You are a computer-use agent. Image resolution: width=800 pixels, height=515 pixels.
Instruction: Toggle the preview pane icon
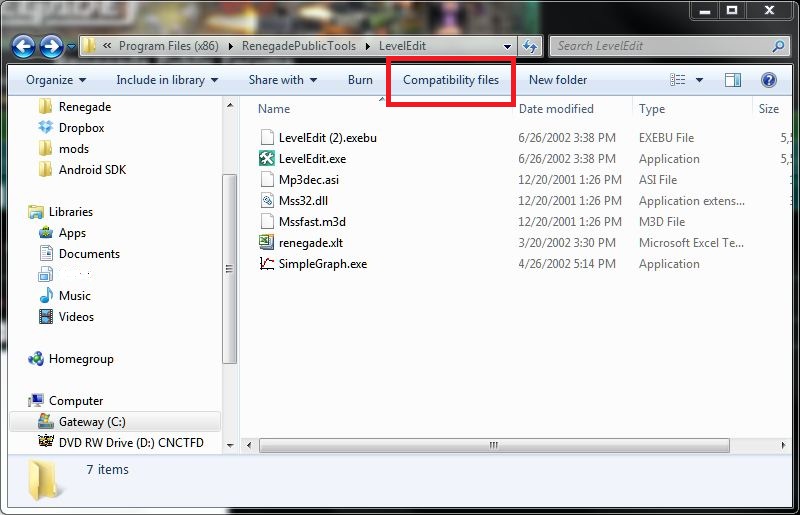tap(733, 80)
